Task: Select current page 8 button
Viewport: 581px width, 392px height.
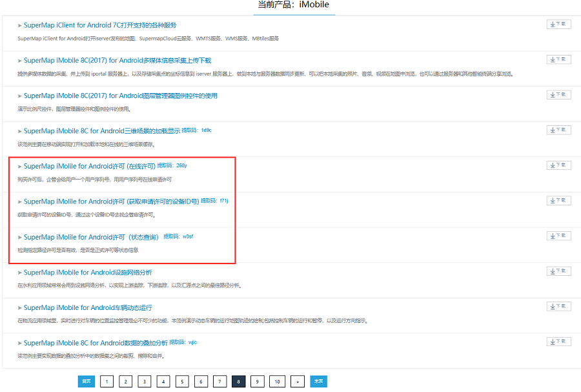Action: (239, 381)
